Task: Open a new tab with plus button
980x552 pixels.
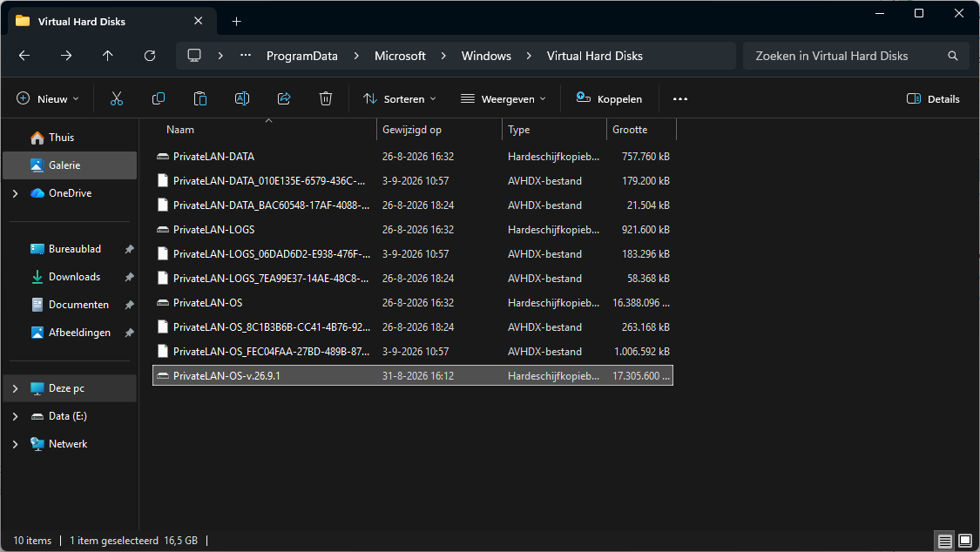Action: tap(236, 21)
